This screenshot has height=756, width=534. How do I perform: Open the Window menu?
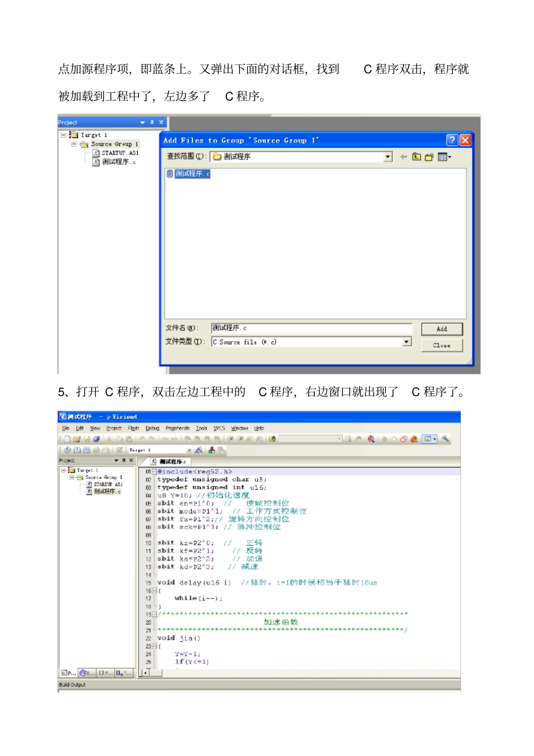(x=239, y=428)
